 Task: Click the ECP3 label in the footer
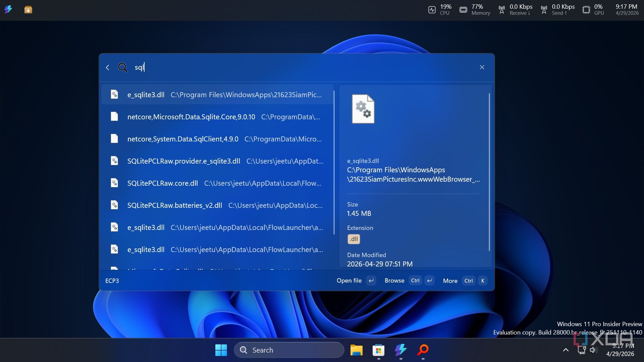[112, 281]
